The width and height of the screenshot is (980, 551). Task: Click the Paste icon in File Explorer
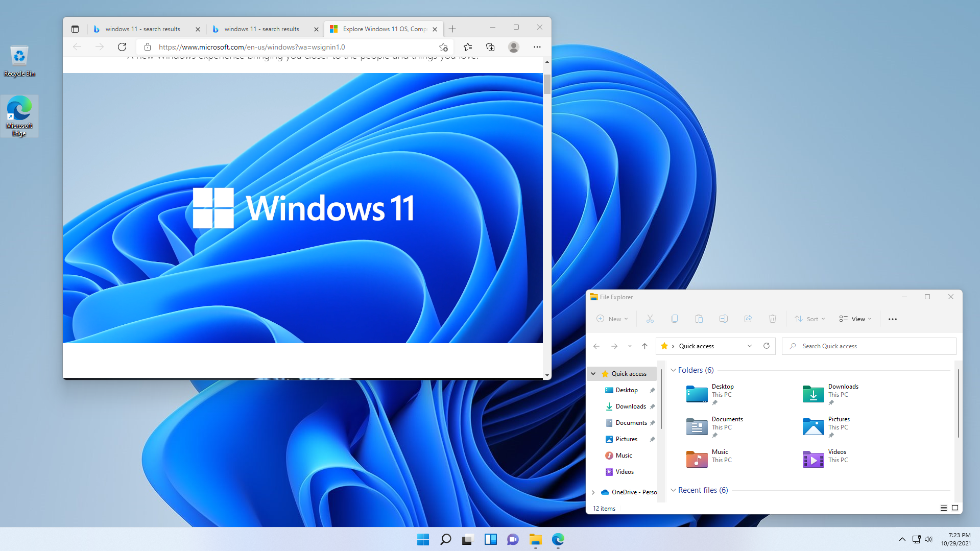pos(699,318)
